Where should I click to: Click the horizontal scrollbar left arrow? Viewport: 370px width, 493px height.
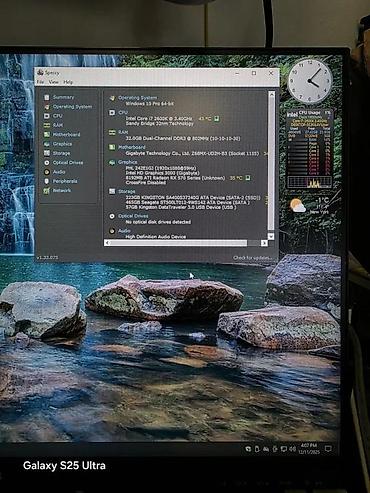(x=107, y=243)
